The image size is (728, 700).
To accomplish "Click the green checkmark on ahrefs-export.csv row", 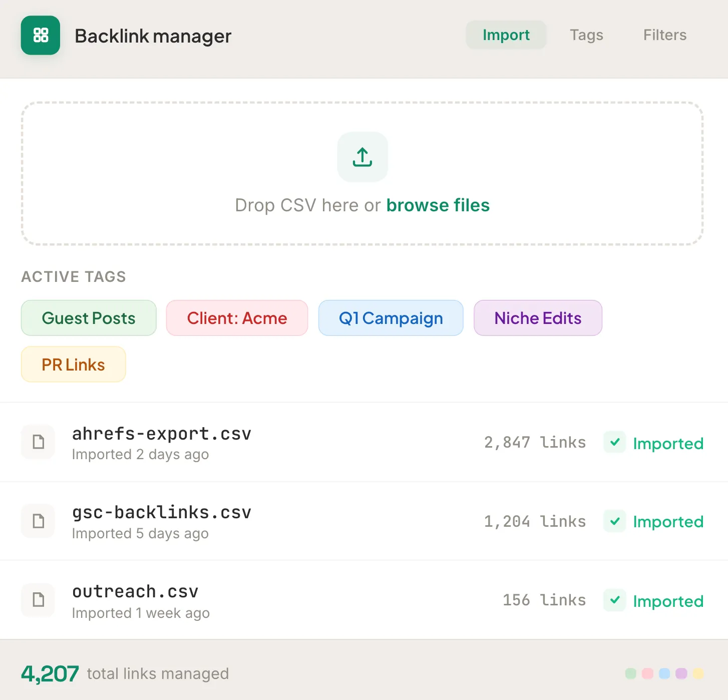I will (x=614, y=442).
